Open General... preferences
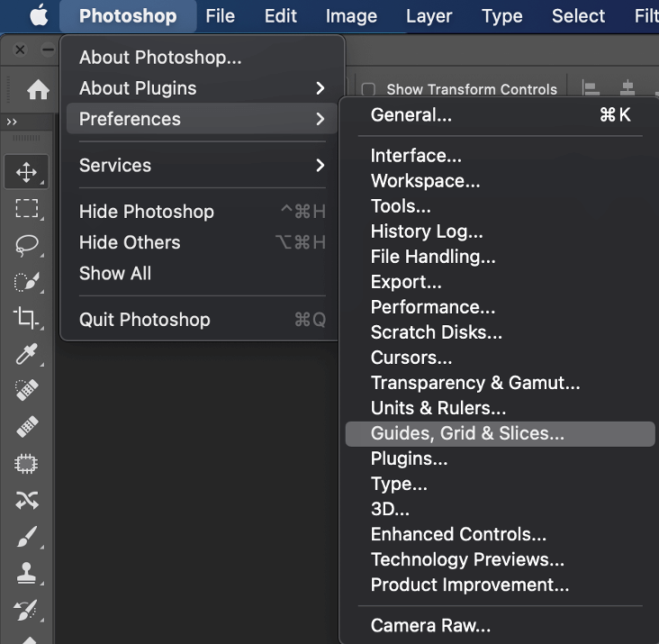 coord(501,114)
